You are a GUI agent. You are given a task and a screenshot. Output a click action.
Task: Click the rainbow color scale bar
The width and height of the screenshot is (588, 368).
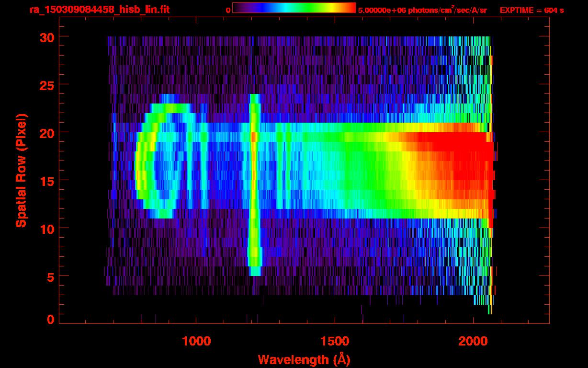(x=294, y=8)
